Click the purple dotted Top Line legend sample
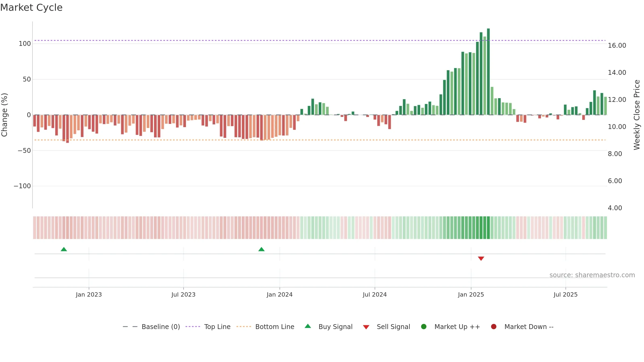The width and height of the screenshot is (644, 362). (x=193, y=327)
